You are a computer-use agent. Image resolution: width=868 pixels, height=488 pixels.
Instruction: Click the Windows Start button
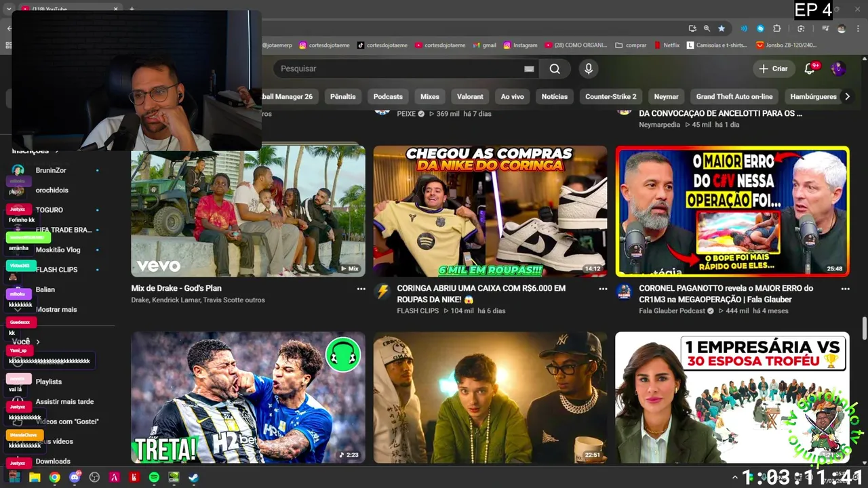click(14, 477)
